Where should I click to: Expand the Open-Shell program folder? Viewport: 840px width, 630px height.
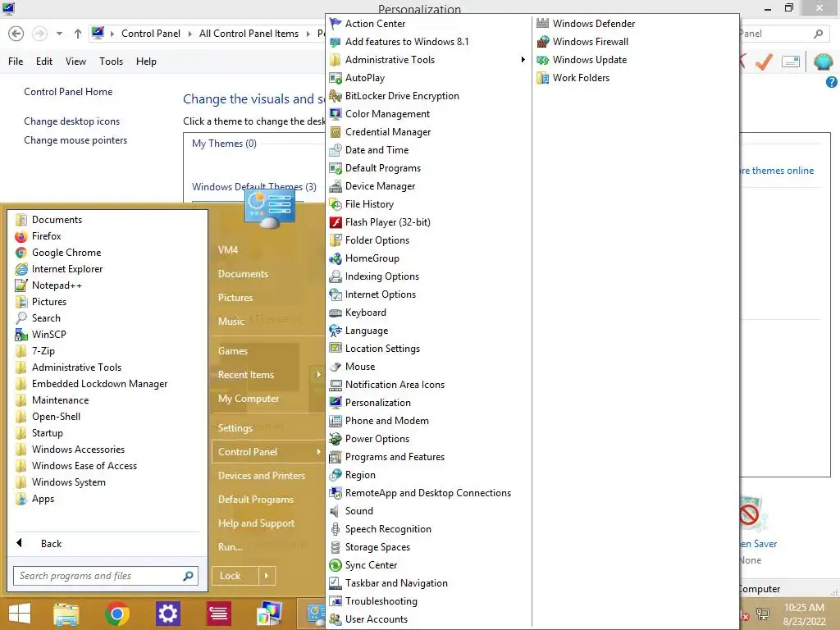pyautogui.click(x=56, y=417)
